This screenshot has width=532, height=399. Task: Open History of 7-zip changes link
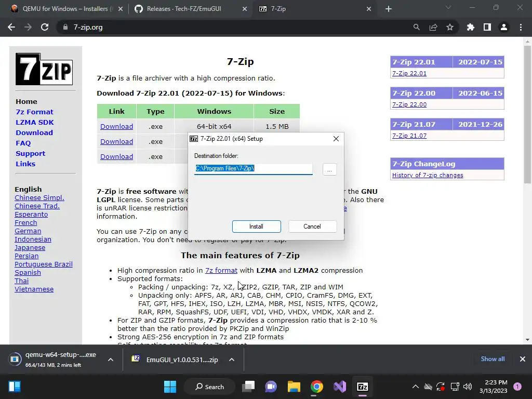click(x=428, y=175)
